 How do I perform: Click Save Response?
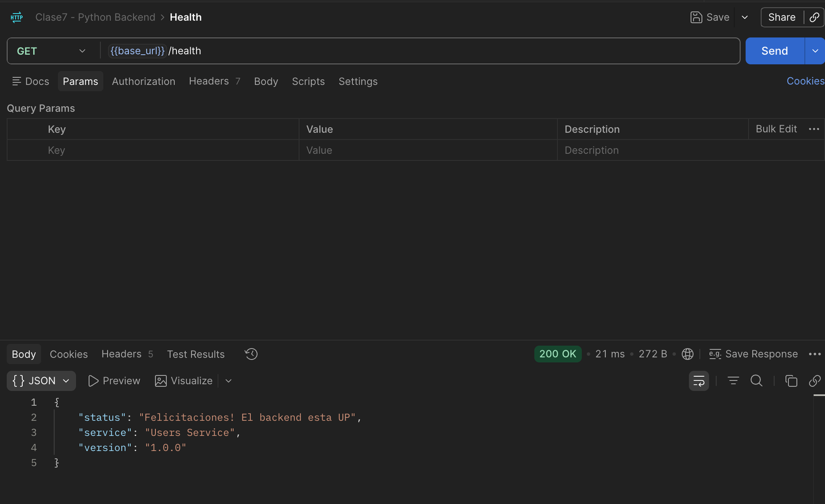[x=753, y=354]
